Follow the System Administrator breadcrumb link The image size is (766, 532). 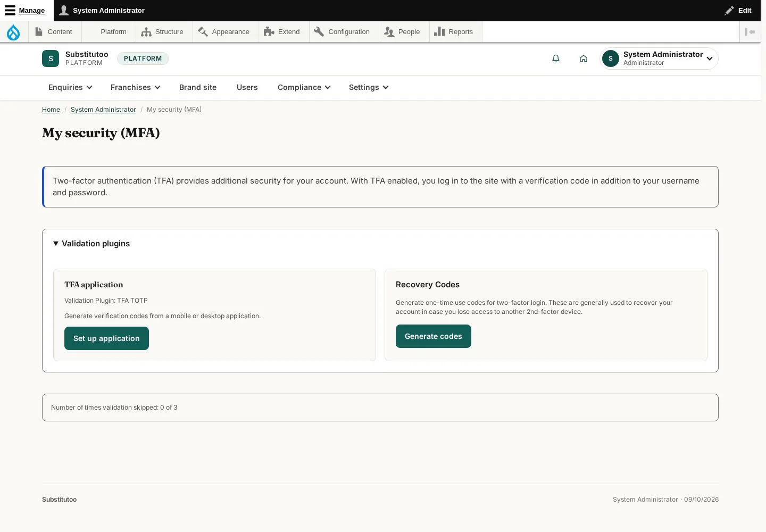(103, 110)
